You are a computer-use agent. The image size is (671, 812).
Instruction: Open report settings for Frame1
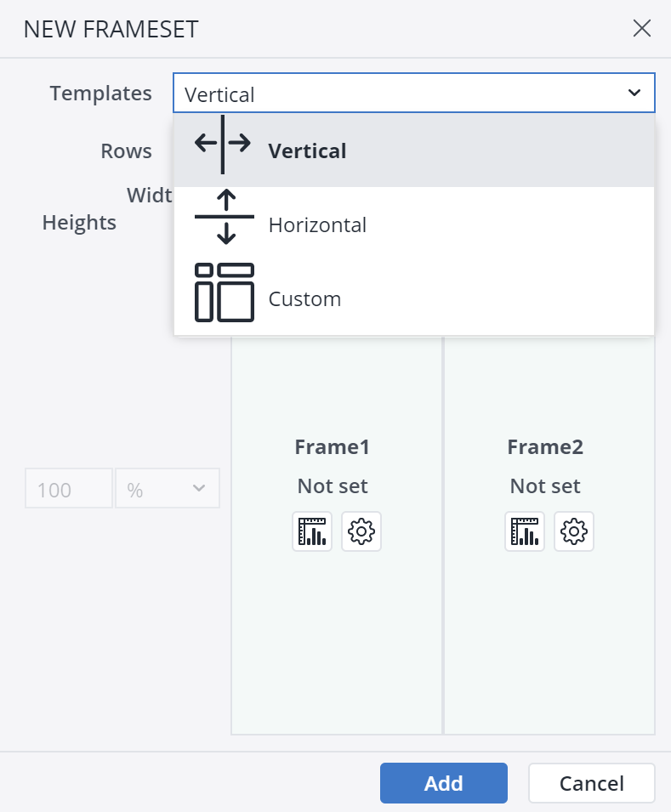point(361,531)
